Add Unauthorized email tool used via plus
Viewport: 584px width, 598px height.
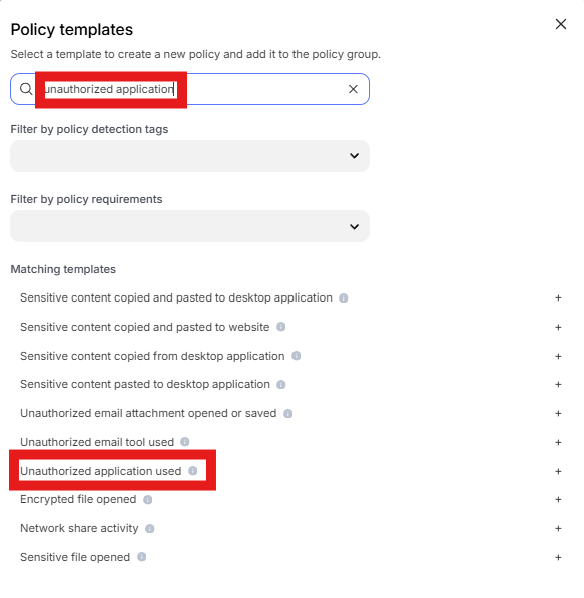pyautogui.click(x=558, y=442)
